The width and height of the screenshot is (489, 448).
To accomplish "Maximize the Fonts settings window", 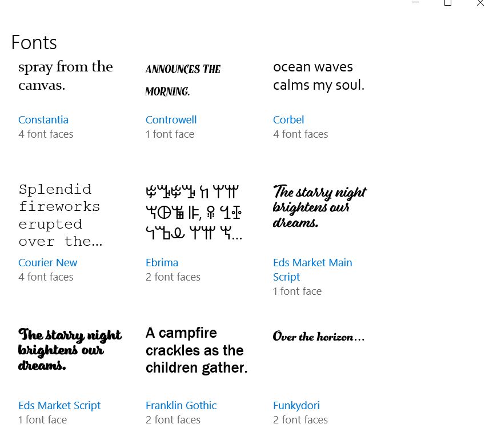I will pyautogui.click(x=448, y=3).
